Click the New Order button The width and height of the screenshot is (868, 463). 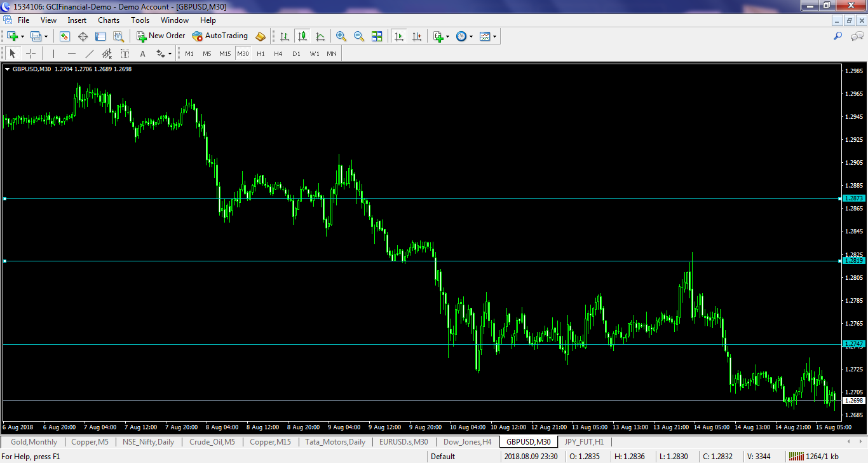point(161,36)
